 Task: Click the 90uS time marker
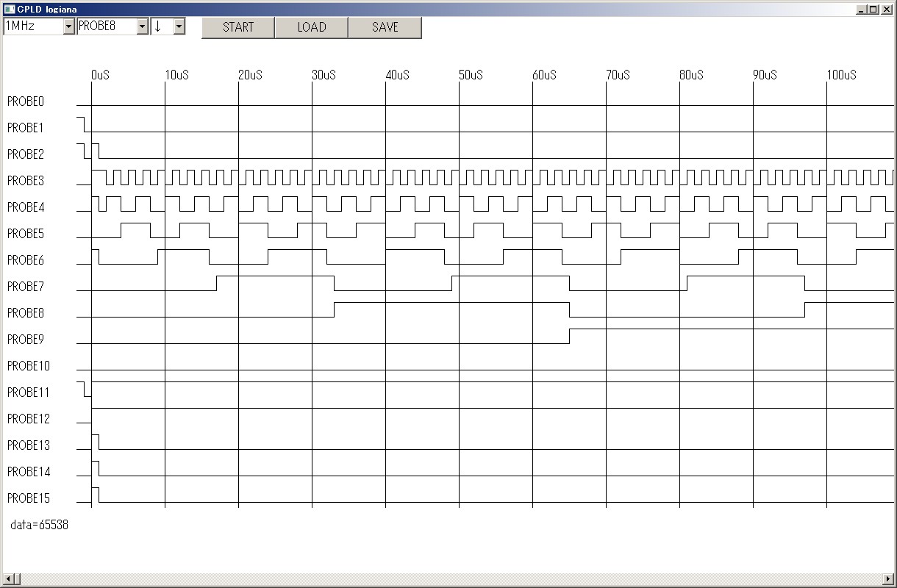pos(765,75)
